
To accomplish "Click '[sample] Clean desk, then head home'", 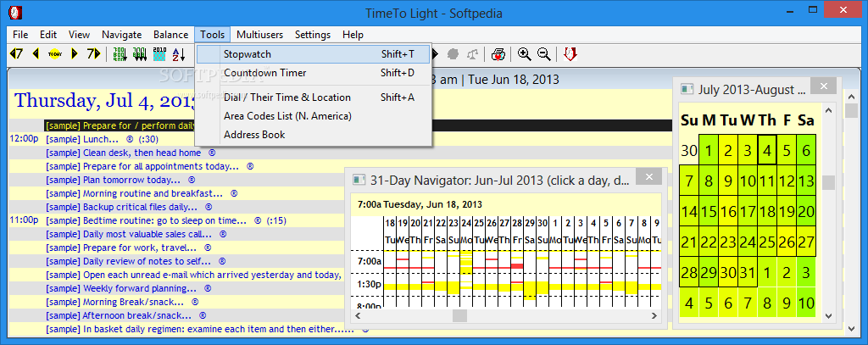I will coord(124,153).
